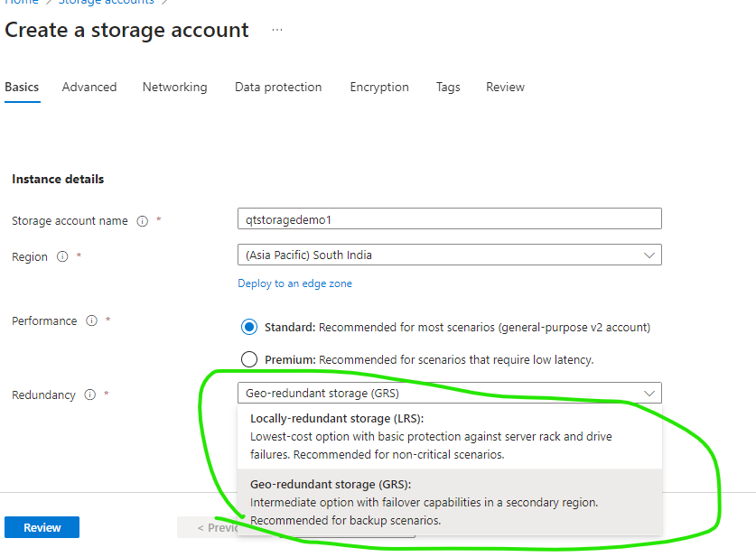Click the Storage account name input field
756x557 pixels.
(x=450, y=218)
